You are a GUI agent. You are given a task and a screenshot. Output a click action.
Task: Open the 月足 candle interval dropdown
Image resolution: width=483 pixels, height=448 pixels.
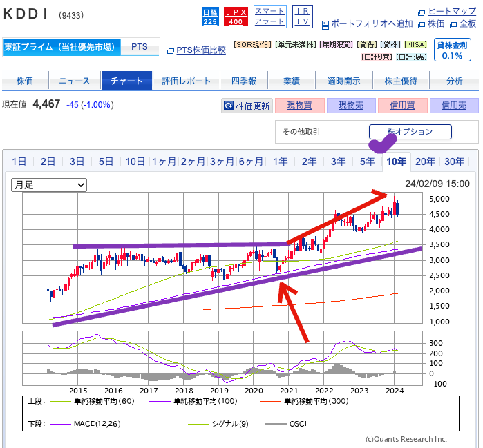(49, 185)
